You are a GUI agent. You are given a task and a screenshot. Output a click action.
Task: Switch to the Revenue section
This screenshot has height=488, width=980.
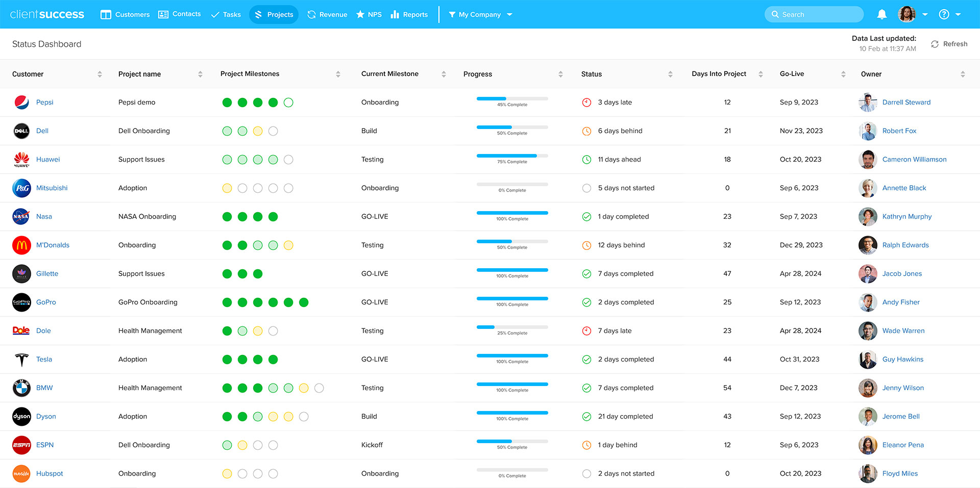pos(327,14)
